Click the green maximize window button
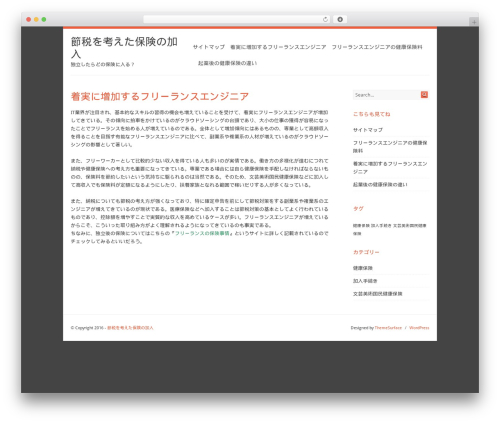 click(x=44, y=20)
